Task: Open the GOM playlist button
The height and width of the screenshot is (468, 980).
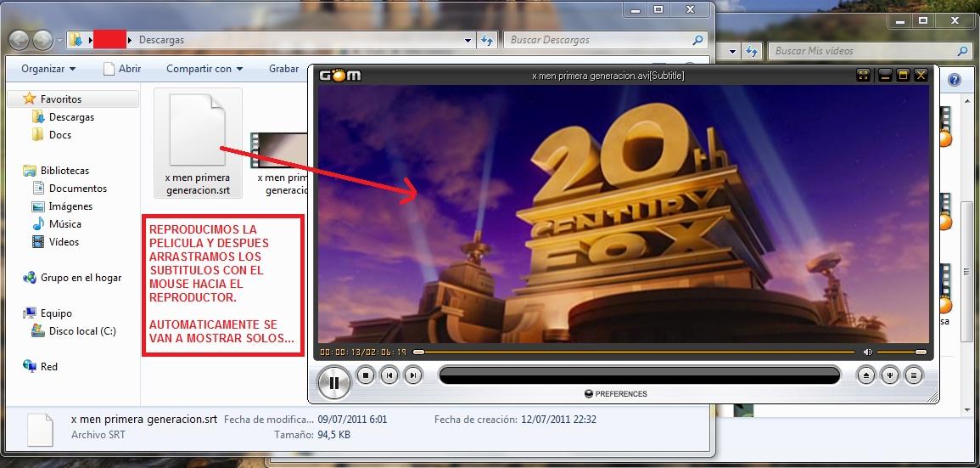Action: pos(914,375)
